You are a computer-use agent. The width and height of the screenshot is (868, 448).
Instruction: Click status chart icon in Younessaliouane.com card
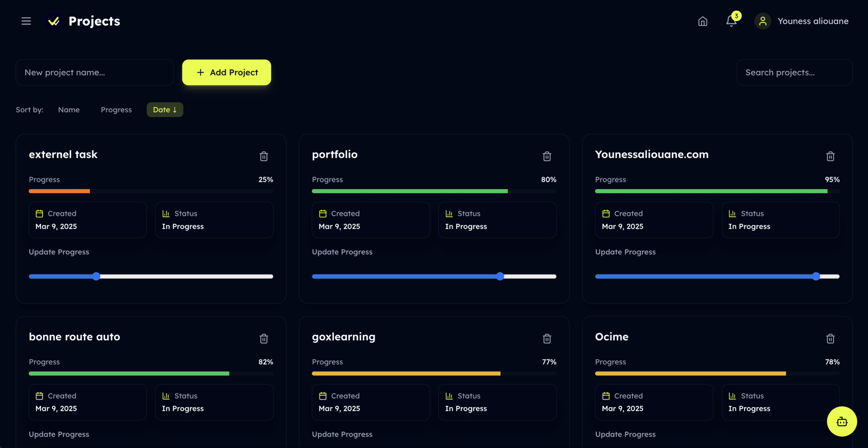tap(732, 213)
